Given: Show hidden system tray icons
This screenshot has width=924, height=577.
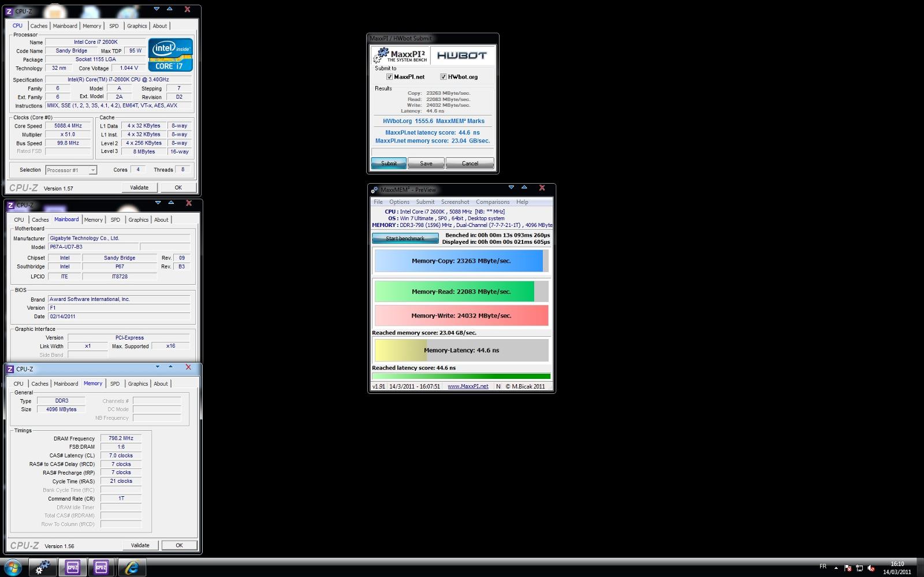Looking at the screenshot, I should 836,568.
